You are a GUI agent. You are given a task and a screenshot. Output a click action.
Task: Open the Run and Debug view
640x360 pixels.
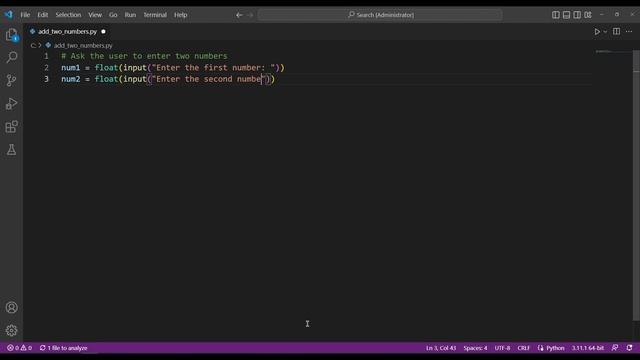(x=11, y=104)
